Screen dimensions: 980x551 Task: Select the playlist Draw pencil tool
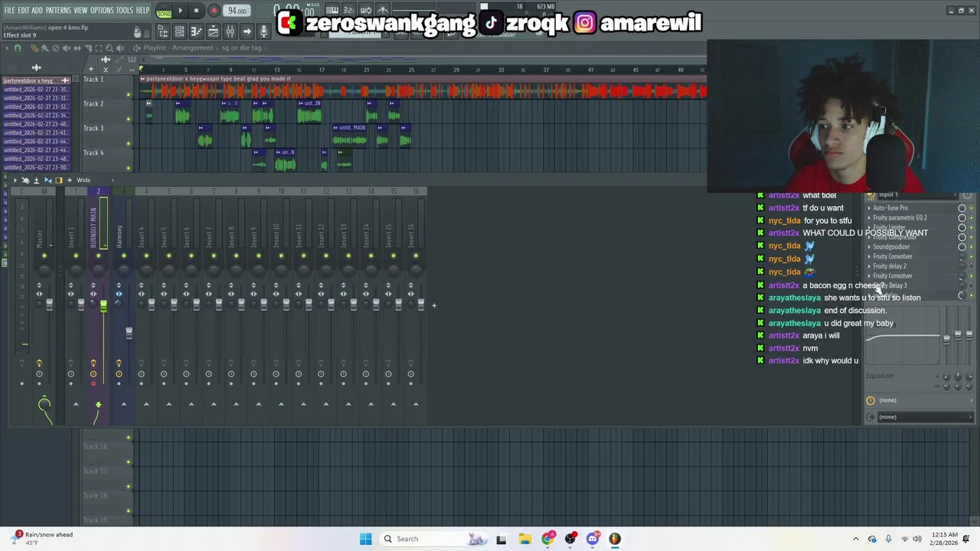tap(34, 47)
